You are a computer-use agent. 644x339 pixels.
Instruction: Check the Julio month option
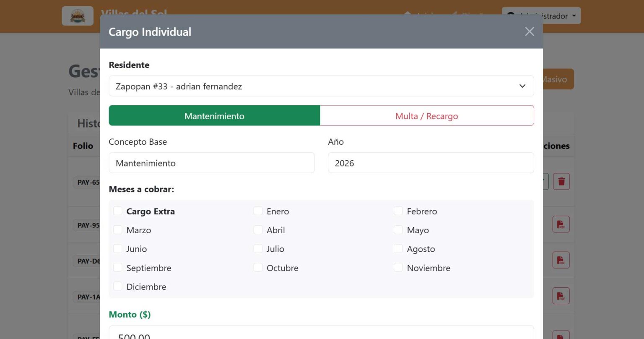258,248
